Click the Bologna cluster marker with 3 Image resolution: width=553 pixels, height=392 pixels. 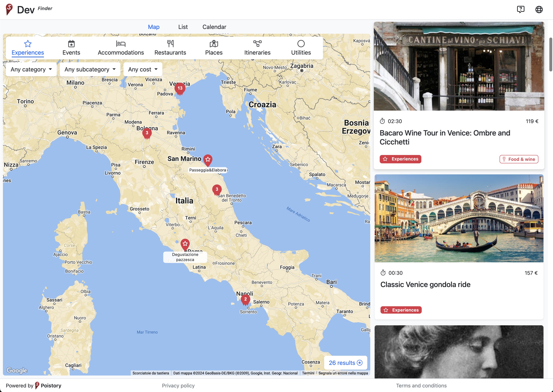click(x=147, y=134)
